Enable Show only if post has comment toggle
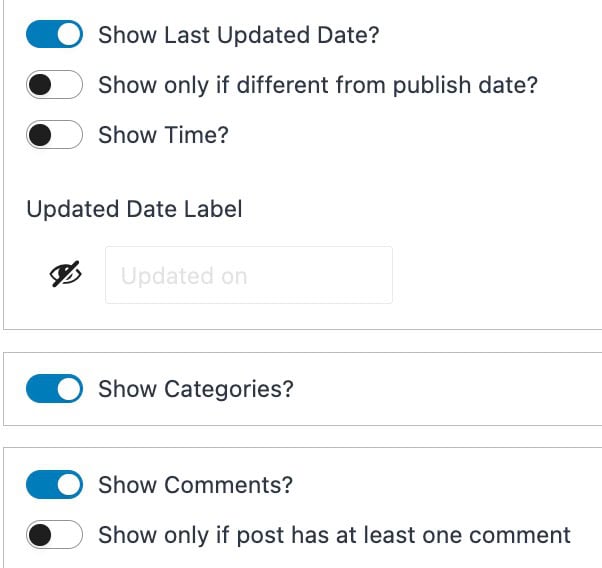This screenshot has height=568, width=602. point(54,535)
